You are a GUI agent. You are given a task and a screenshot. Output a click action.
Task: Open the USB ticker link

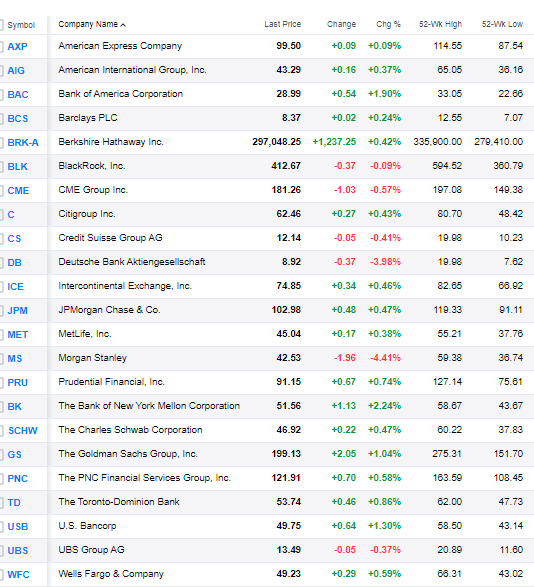pyautogui.click(x=18, y=526)
